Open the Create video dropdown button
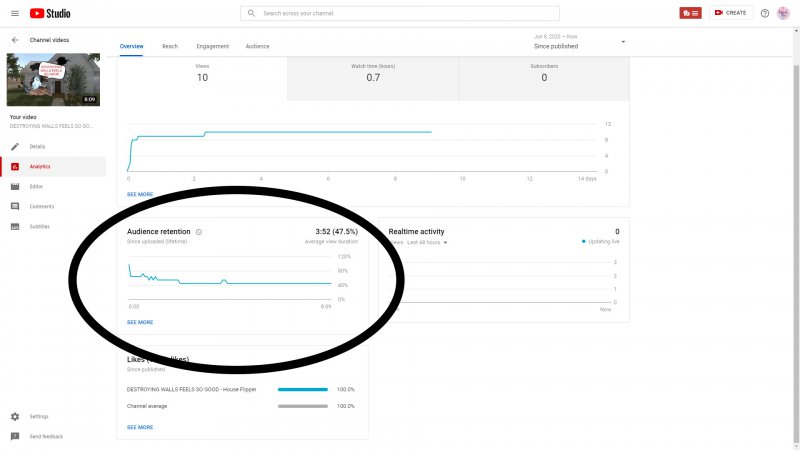This screenshot has width=800, height=450. (730, 13)
